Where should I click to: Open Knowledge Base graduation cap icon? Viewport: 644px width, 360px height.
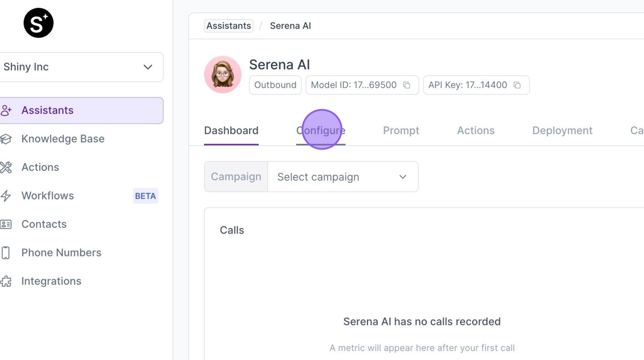pyautogui.click(x=6, y=139)
